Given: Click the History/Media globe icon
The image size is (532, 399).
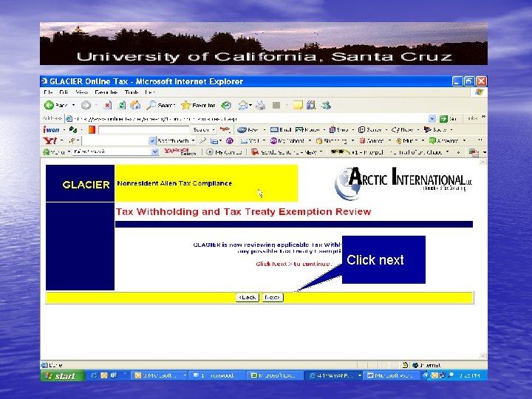Looking at the screenshot, I should (x=226, y=106).
